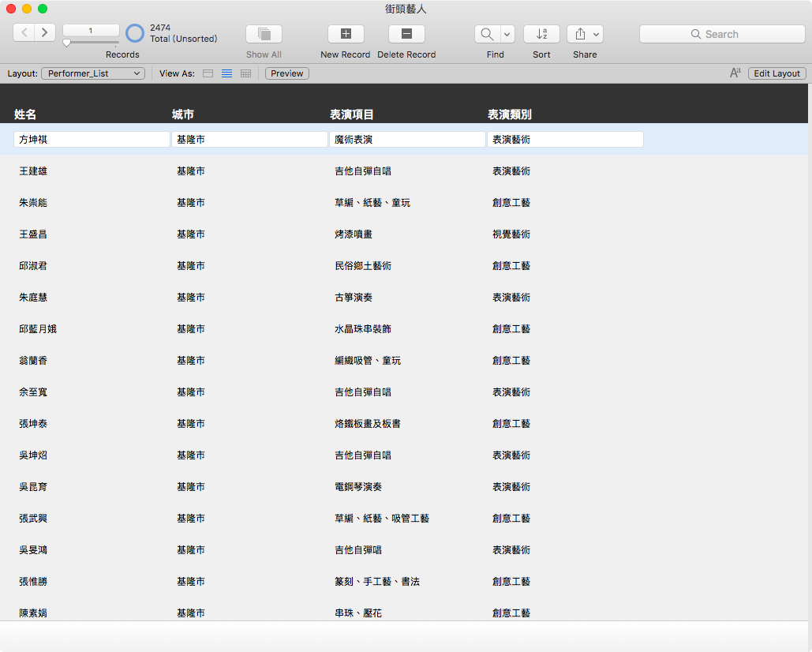Toggle the formatting bar Aa icon
Screen dimensions: 812x652
(x=735, y=73)
